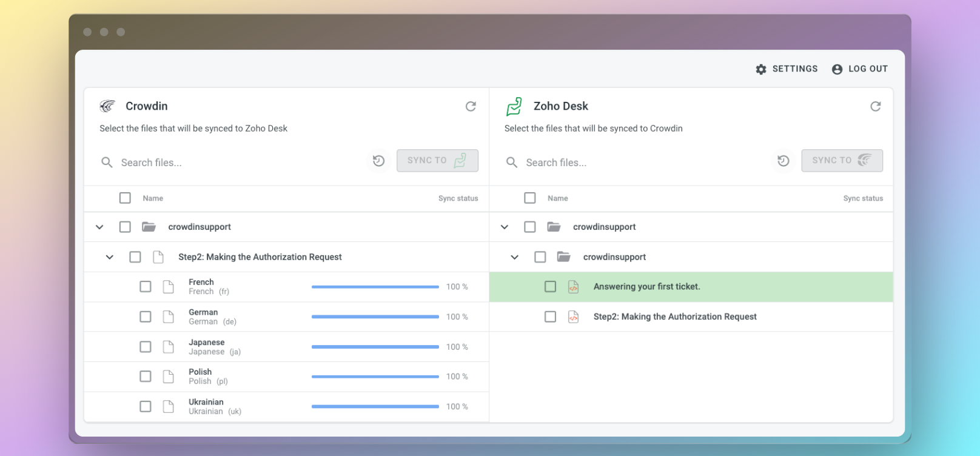Check the Ukrainian translation checkbox

146,406
